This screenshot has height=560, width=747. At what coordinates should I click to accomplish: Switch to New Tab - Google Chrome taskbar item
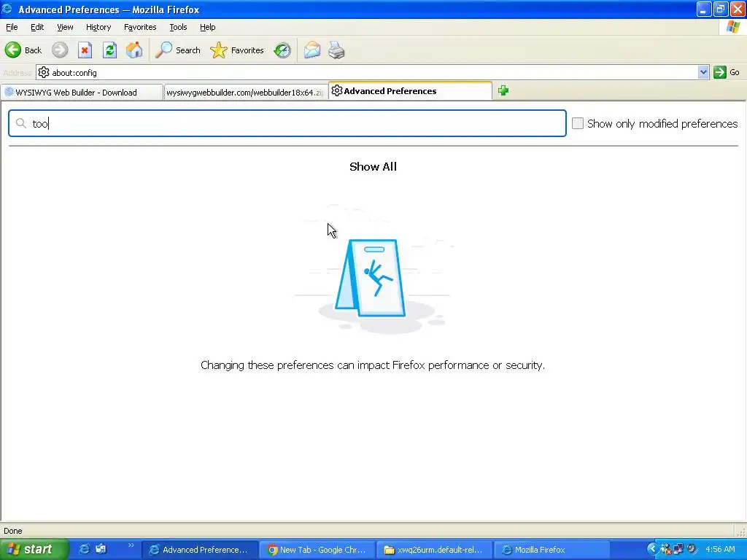(x=317, y=550)
